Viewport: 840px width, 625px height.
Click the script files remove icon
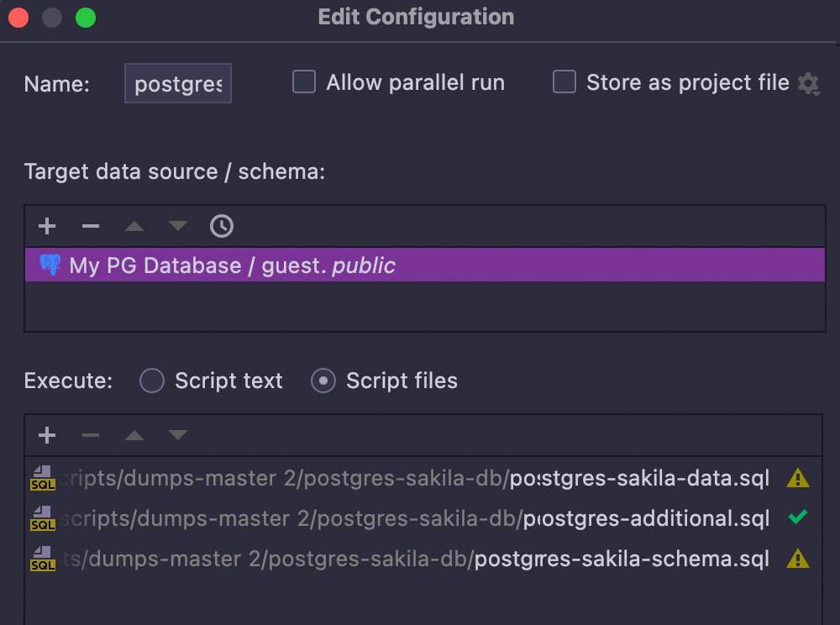click(x=91, y=435)
